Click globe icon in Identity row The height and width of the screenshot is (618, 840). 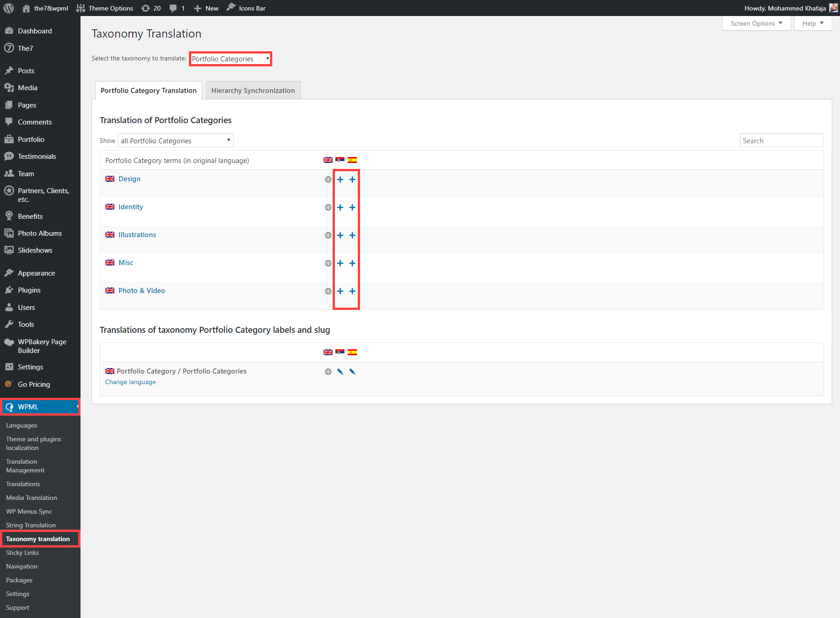coord(328,207)
